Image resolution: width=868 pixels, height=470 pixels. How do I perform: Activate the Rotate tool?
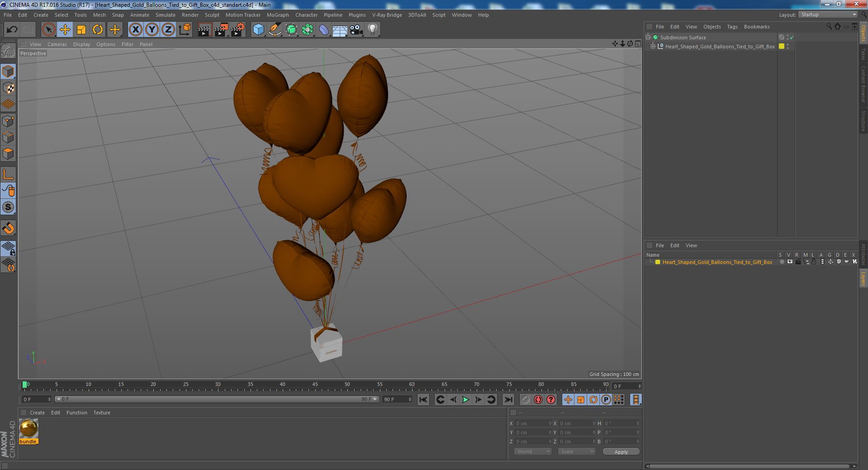click(x=98, y=30)
